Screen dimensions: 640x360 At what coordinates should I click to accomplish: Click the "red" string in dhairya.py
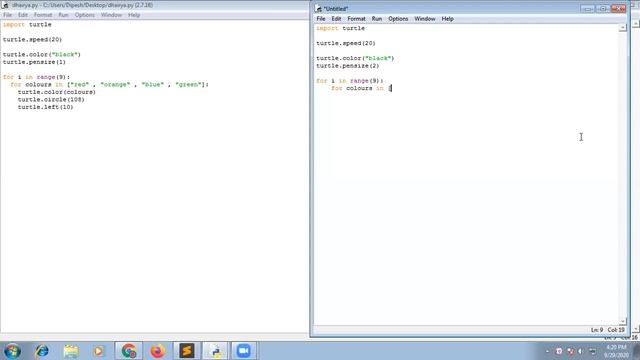pos(80,84)
